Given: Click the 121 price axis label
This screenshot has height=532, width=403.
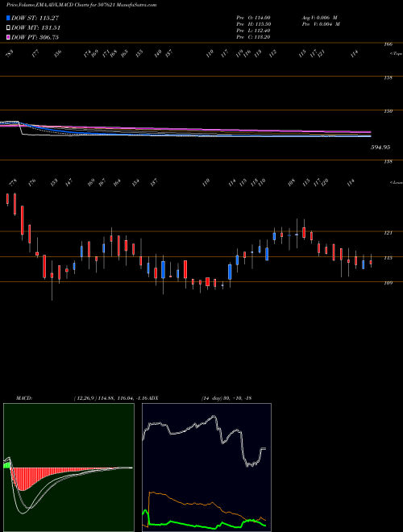Looking at the screenshot, I should coord(388,233).
